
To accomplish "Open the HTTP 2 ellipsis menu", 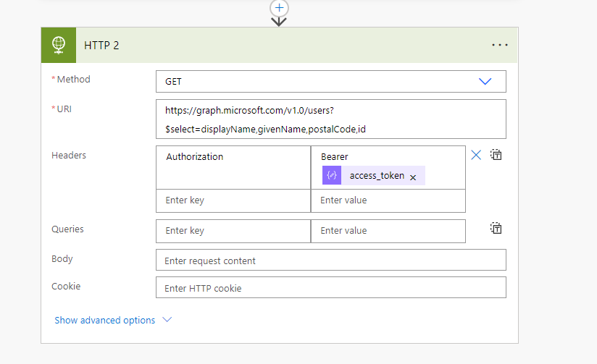I will pyautogui.click(x=499, y=45).
